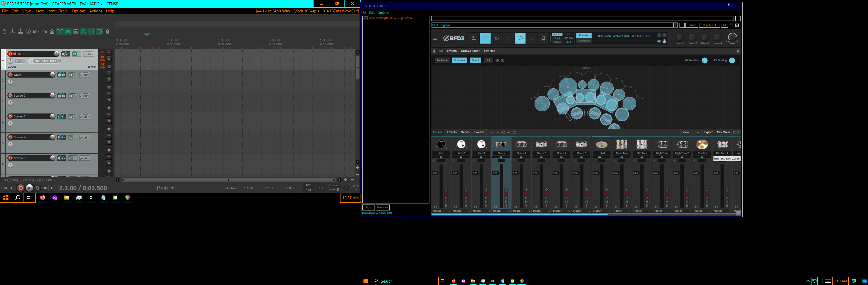Click REAPER ripple editing grid icon
The height and width of the screenshot is (285, 868).
(76, 32)
